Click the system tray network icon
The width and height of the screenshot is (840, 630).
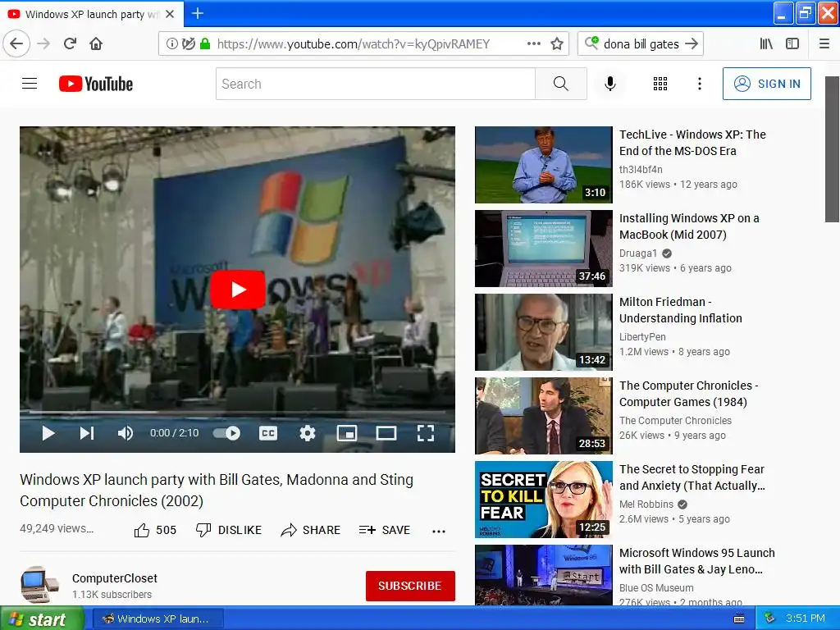coord(769,619)
